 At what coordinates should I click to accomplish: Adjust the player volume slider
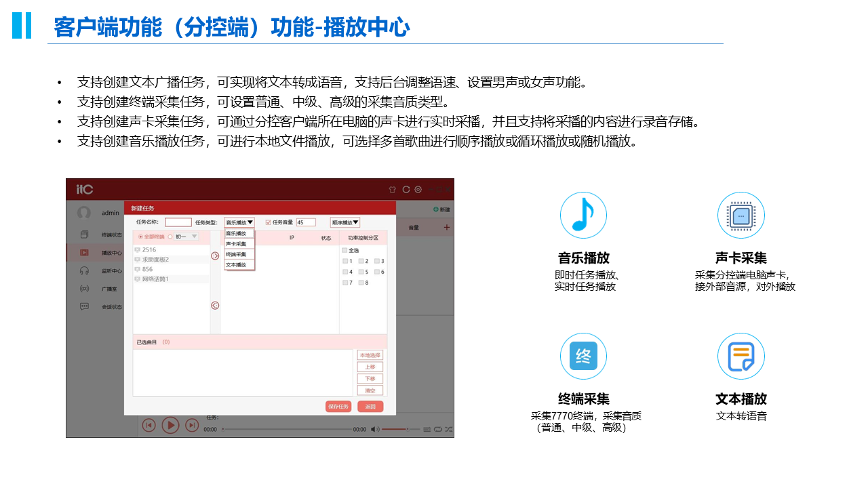pyautogui.click(x=400, y=429)
